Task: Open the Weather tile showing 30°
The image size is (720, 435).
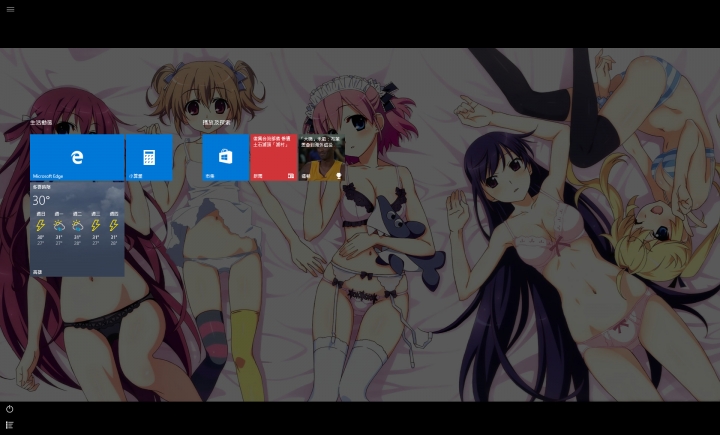Action: (x=77, y=229)
